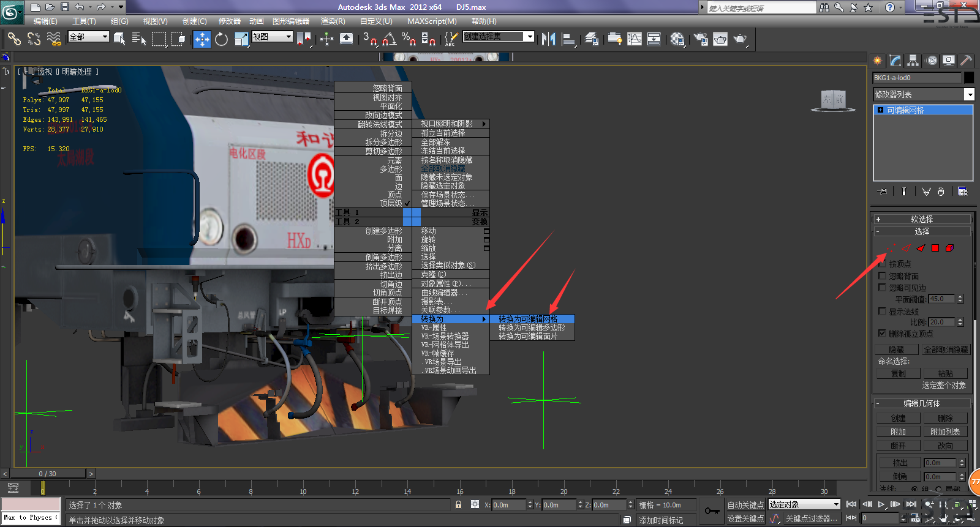The height and width of the screenshot is (527, 980).
Task: Click the black object color swatch
Action: pos(969,78)
